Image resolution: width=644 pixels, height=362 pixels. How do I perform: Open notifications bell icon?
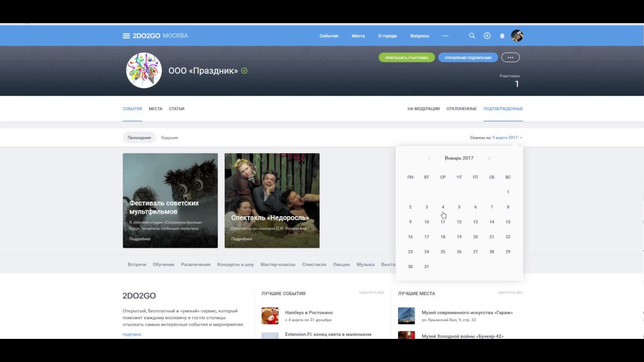[x=502, y=36]
